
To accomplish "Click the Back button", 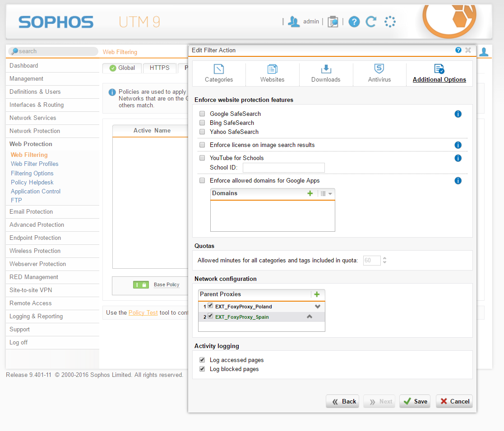I will (342, 401).
